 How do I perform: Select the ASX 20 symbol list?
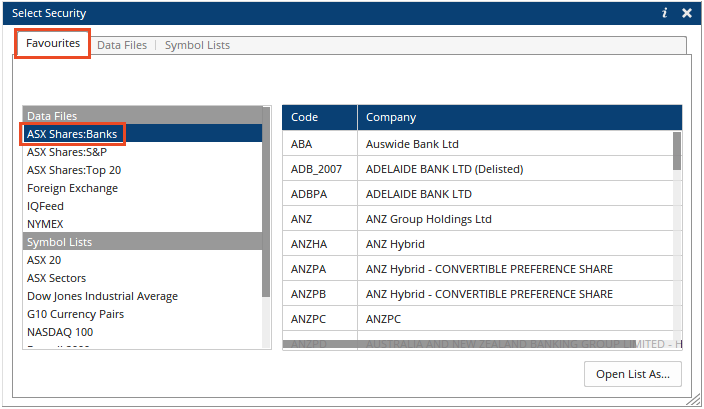click(142, 260)
